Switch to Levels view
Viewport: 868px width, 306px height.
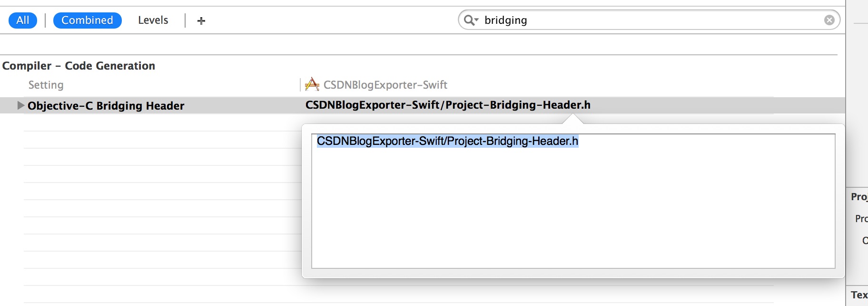coord(153,20)
